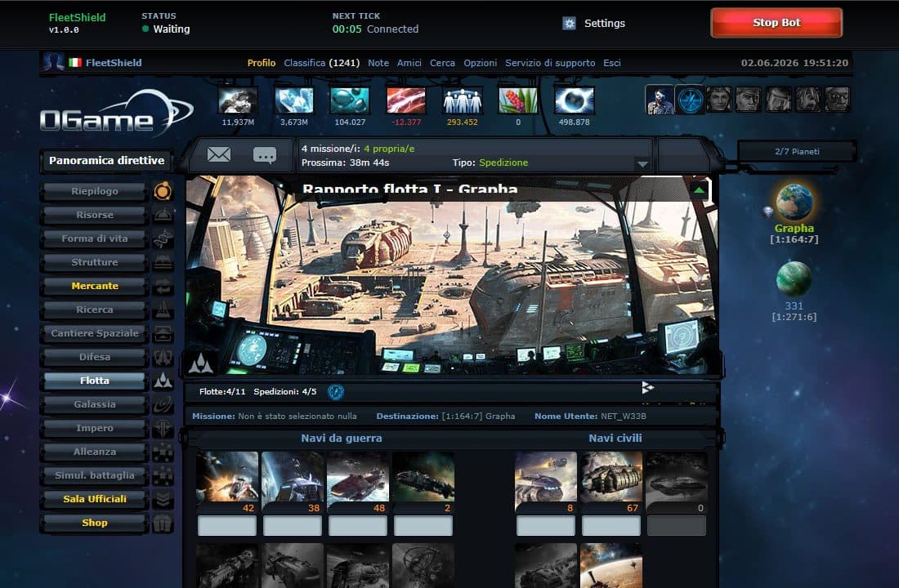Click the dark matter icon
This screenshot has width=899, height=588.
575,101
